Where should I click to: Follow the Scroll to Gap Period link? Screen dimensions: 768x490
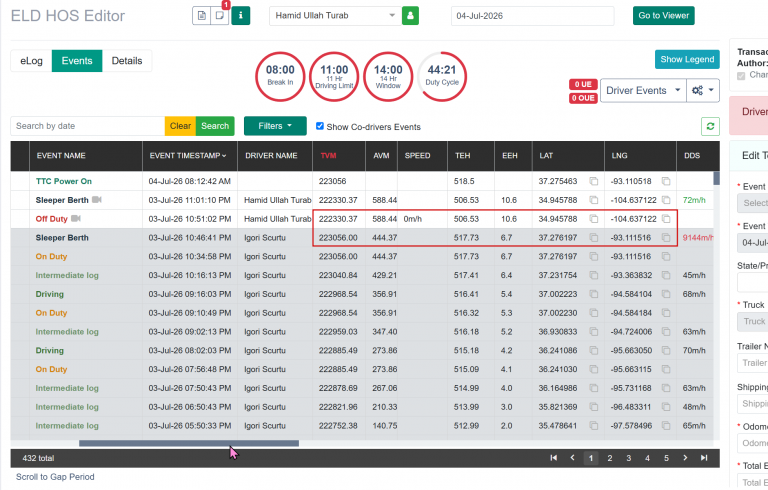55,477
